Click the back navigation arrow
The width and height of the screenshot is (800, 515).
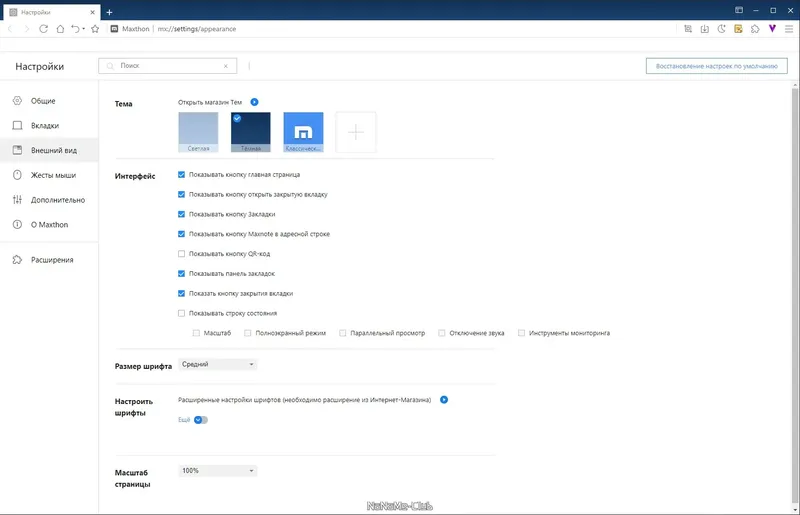pos(10,29)
